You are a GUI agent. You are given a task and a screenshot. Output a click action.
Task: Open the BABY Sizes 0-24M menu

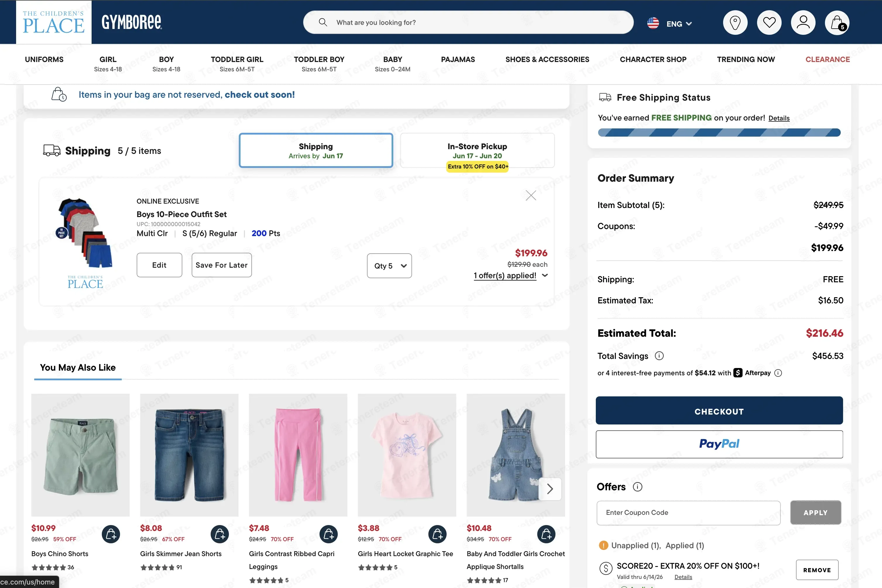tap(392, 64)
